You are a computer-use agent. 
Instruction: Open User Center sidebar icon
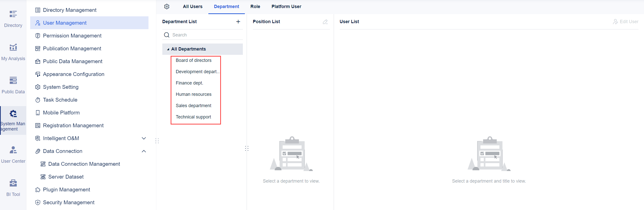click(13, 154)
